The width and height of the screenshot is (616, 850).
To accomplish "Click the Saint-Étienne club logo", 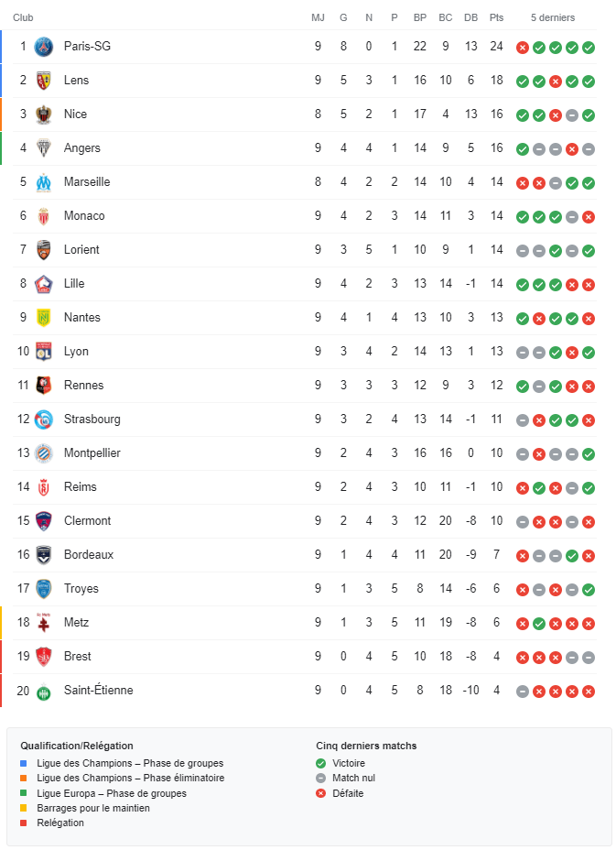I will 43,691.
